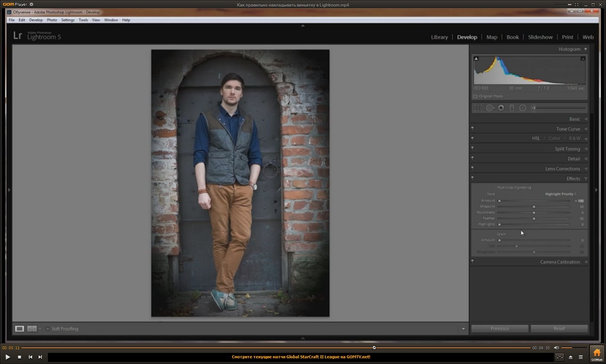Click the vignette Roundness slider handle
Viewport: 606px width, 364px height.
[534, 213]
